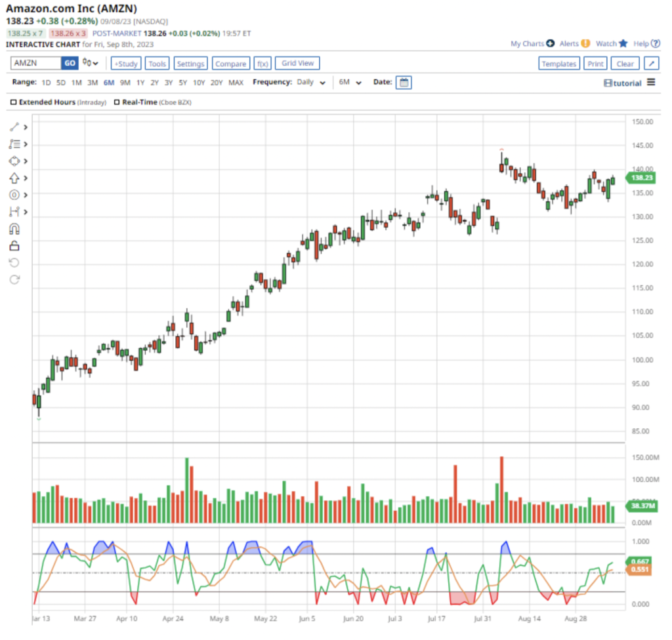Open the Frequency Daily dropdown

310,82
